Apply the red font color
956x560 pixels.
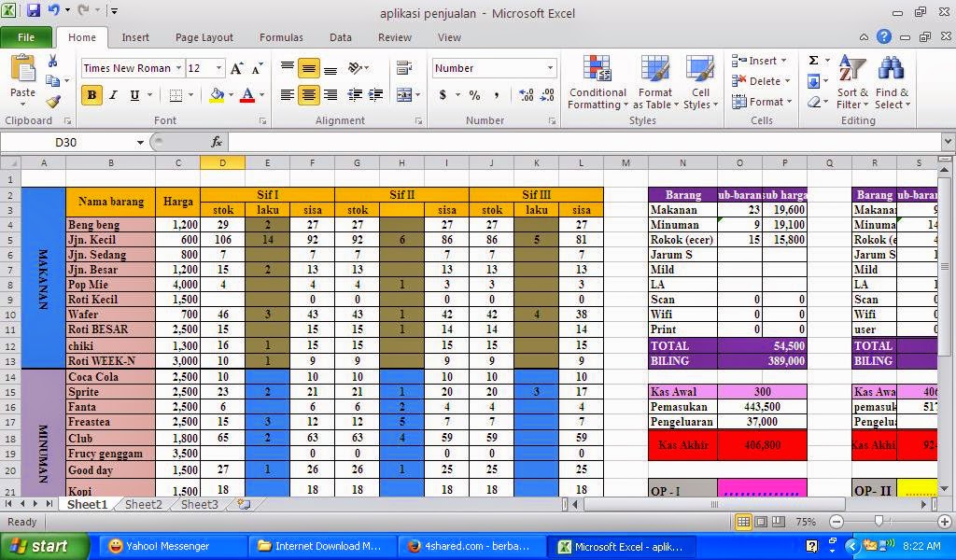tap(246, 95)
